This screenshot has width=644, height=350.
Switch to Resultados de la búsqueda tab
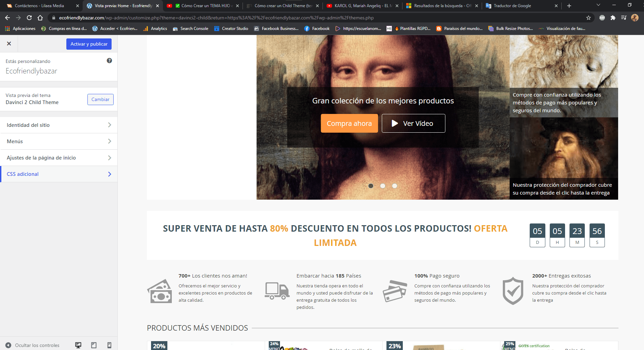click(x=443, y=6)
